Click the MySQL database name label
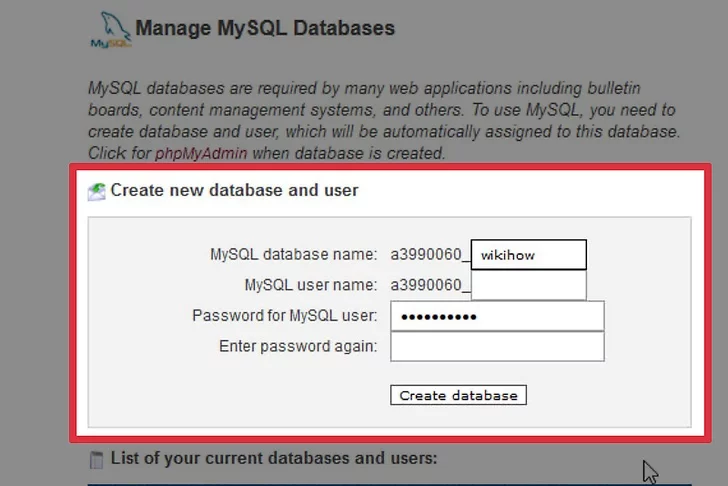This screenshot has height=486, width=728. pos(293,255)
